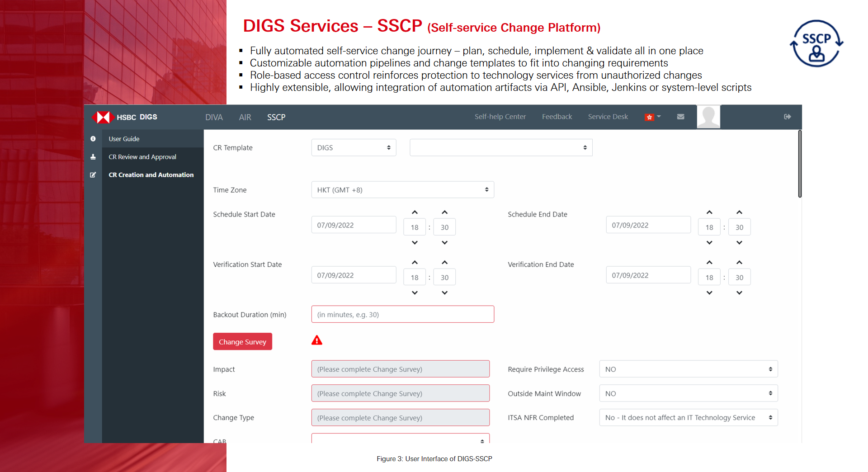Increase Schedule Start Date hour
Viewport: 868px width, 472px height.
[x=415, y=212]
